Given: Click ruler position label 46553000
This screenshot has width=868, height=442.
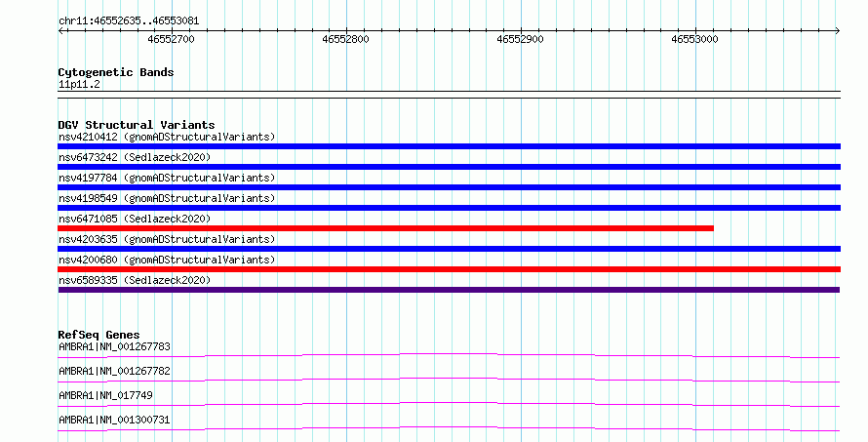Looking at the screenshot, I should (x=694, y=39).
